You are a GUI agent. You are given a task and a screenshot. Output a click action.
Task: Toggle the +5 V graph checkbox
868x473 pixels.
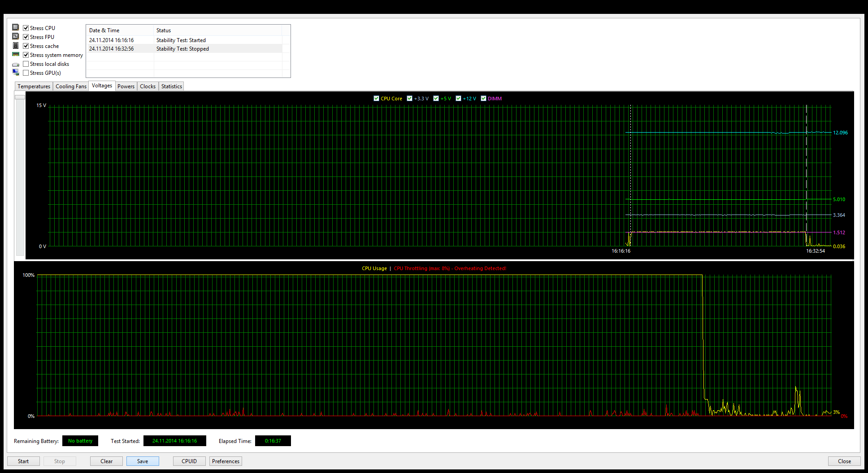click(436, 98)
